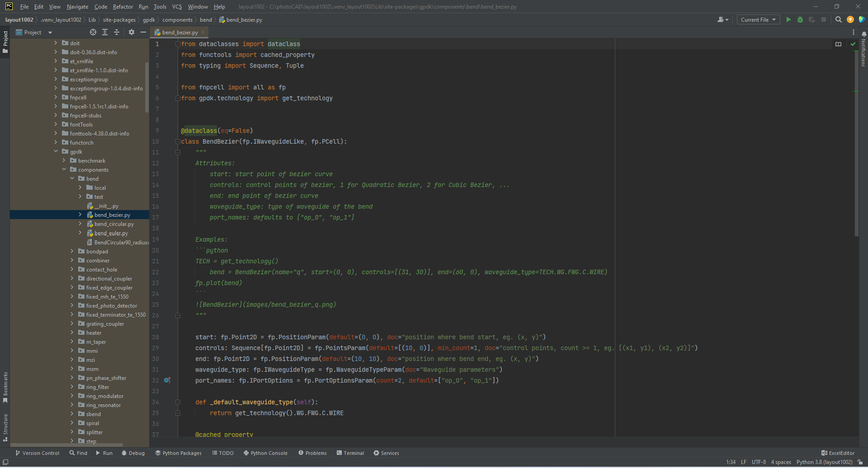
Task: Open Python Console tool window
Action: [265, 453]
